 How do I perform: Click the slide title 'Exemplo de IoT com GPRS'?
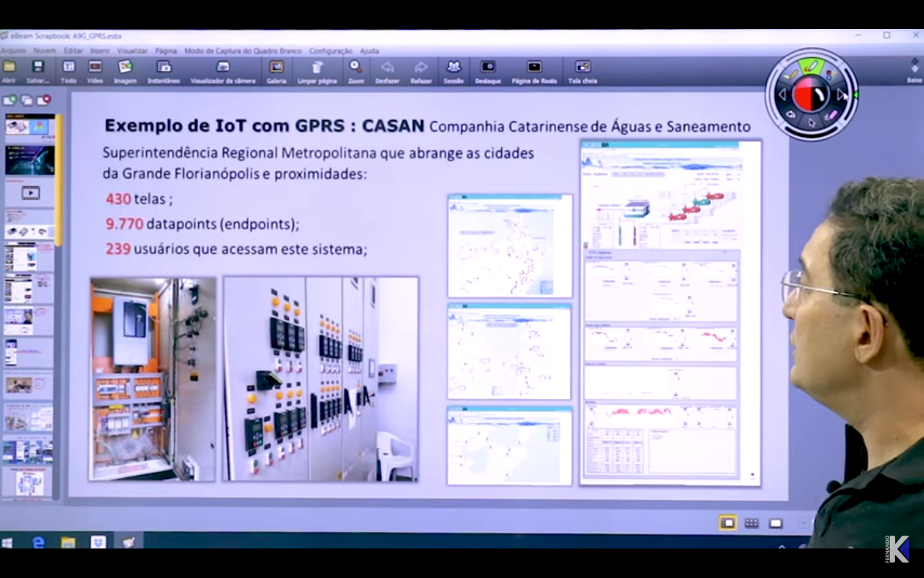225,125
